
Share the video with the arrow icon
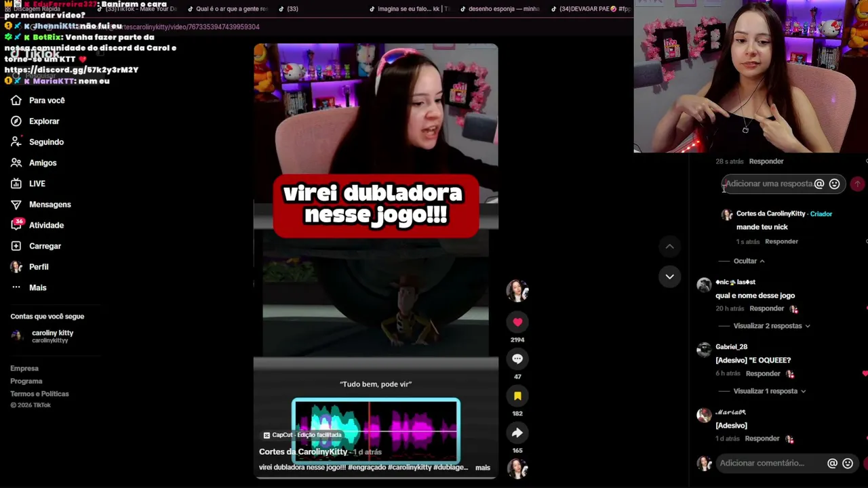click(517, 432)
